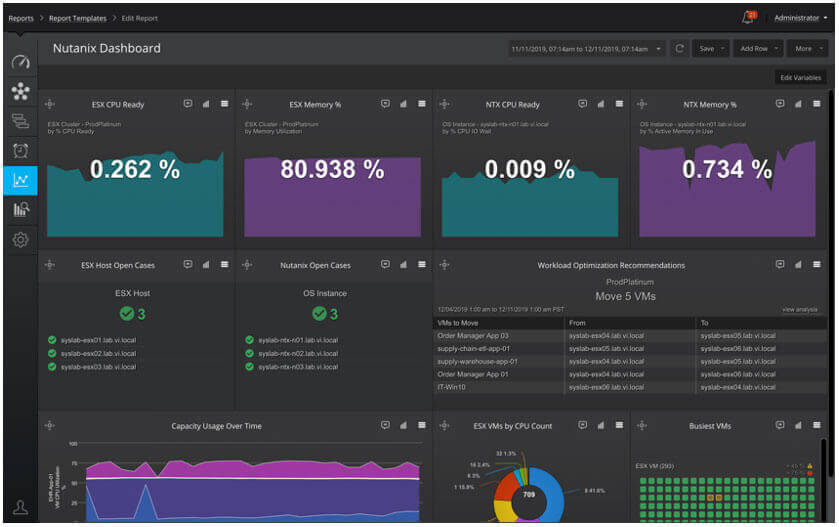Open hamburger menu on Busiest VMs widget

tap(817, 425)
